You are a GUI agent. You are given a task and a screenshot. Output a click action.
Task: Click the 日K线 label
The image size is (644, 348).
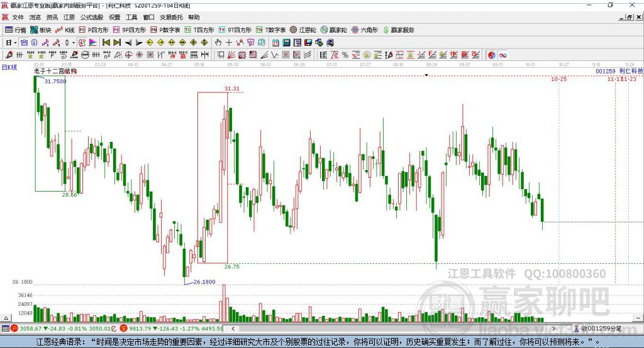[x=9, y=67]
